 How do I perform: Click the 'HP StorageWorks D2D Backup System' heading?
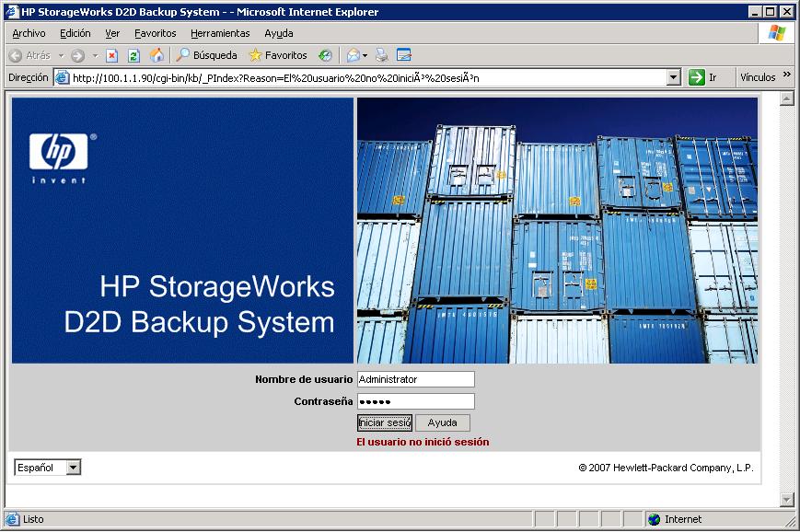(200, 305)
